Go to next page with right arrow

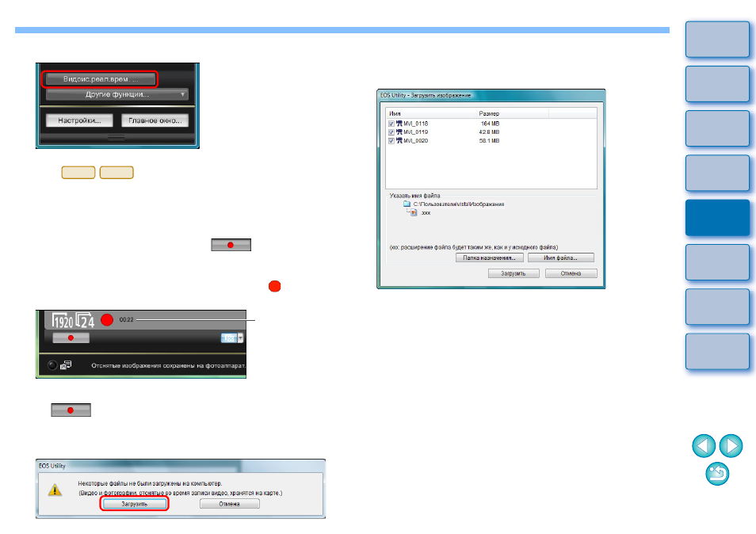[731, 446]
